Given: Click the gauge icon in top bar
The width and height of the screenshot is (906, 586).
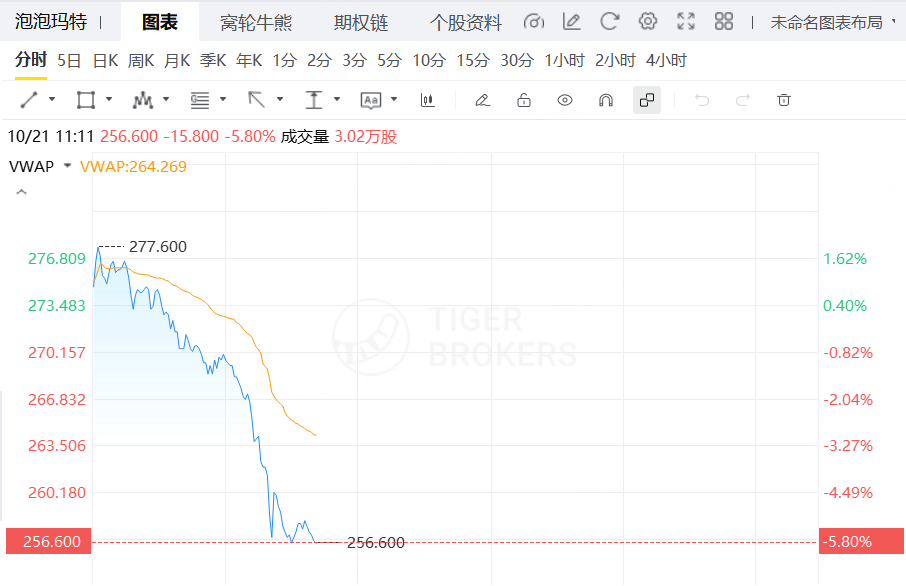Looking at the screenshot, I should coord(533,22).
